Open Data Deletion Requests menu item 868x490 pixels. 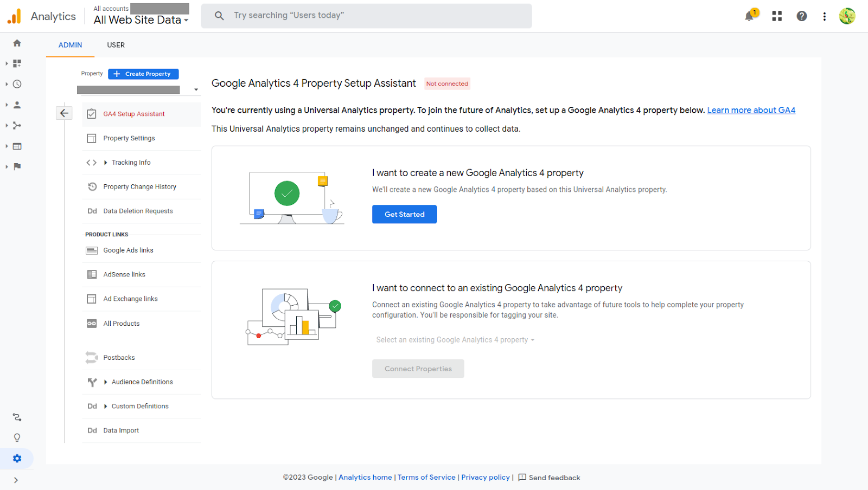click(x=142, y=211)
